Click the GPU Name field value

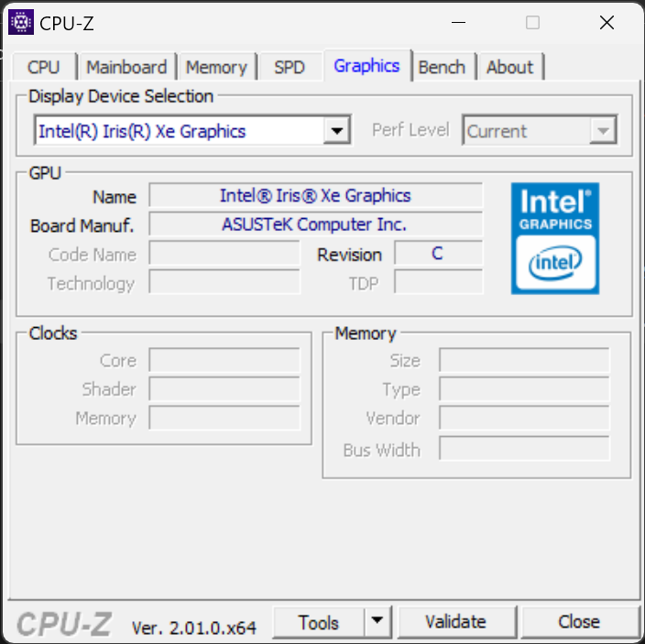click(x=315, y=195)
